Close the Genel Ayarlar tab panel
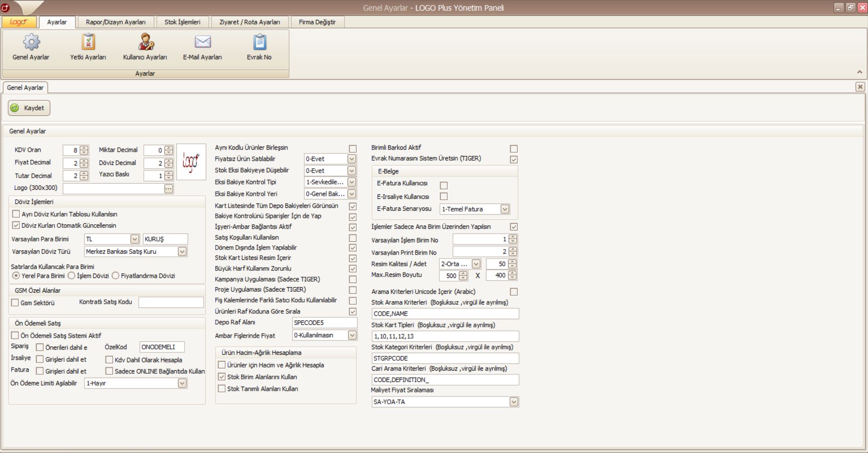The width and height of the screenshot is (868, 453). 860,87
